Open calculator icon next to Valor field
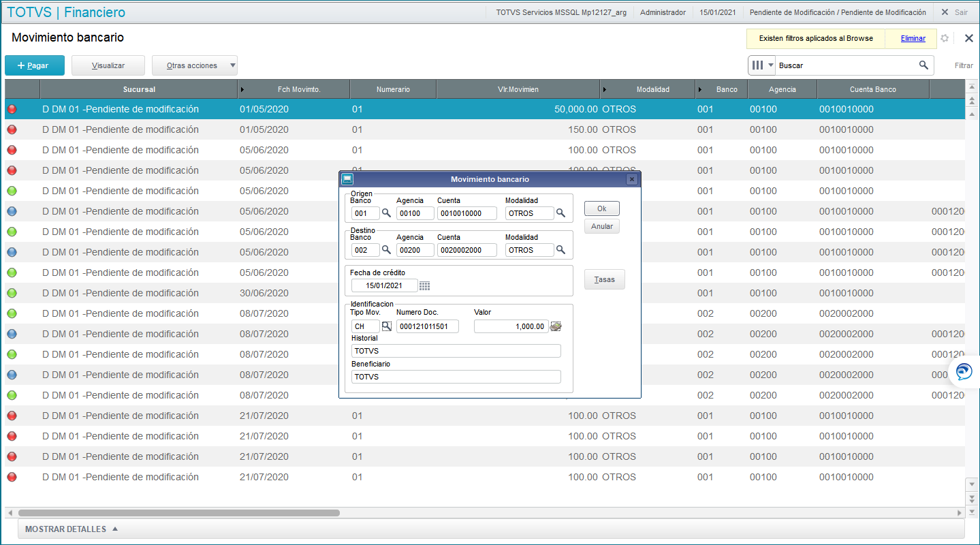The height and width of the screenshot is (545, 980). pyautogui.click(x=556, y=326)
